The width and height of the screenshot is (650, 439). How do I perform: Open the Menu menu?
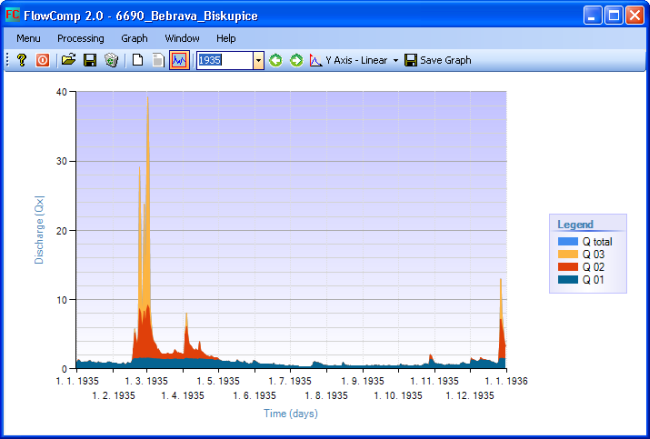click(x=28, y=39)
